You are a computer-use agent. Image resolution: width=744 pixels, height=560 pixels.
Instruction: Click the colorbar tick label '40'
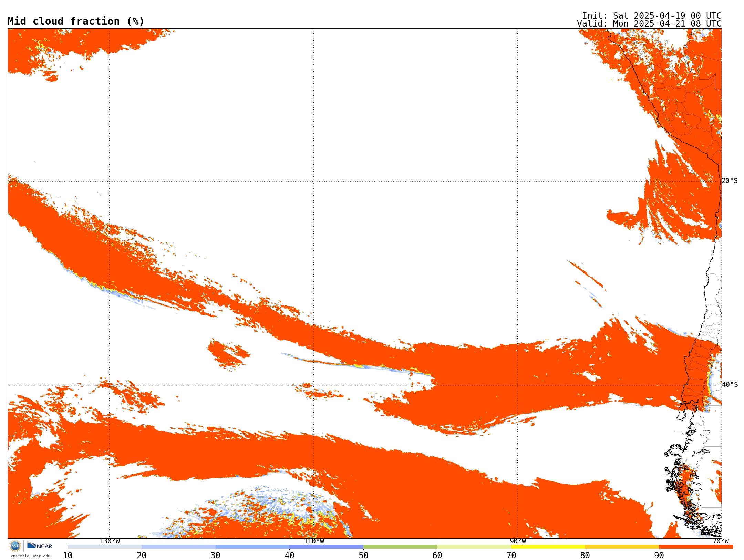click(289, 556)
